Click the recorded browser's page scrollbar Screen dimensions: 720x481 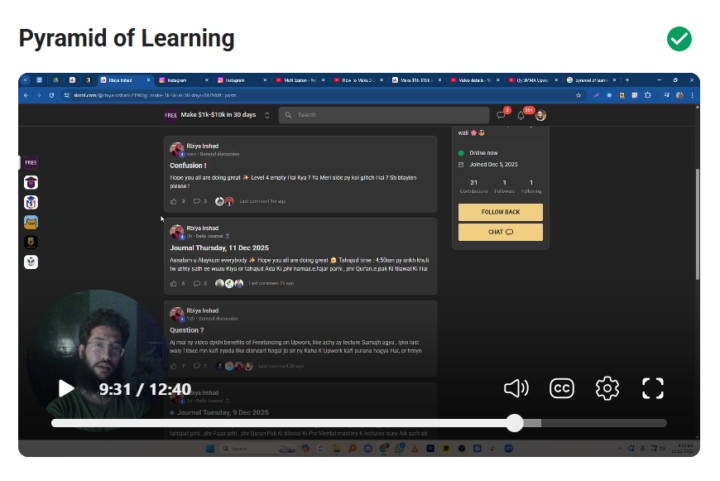pos(697,224)
